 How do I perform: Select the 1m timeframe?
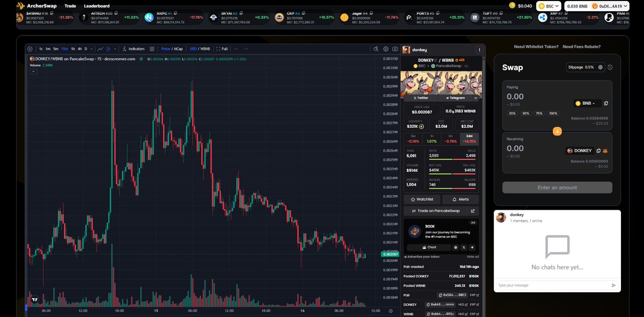48,49
